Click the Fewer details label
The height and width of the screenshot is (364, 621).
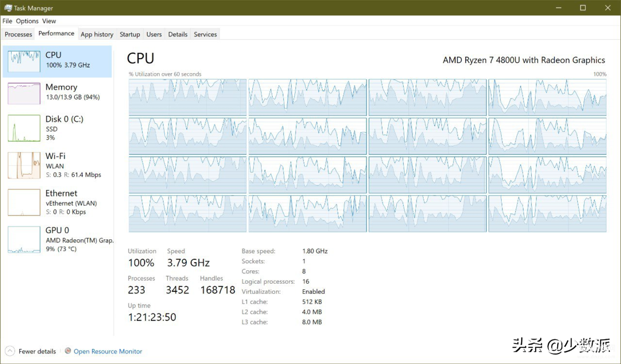37,351
